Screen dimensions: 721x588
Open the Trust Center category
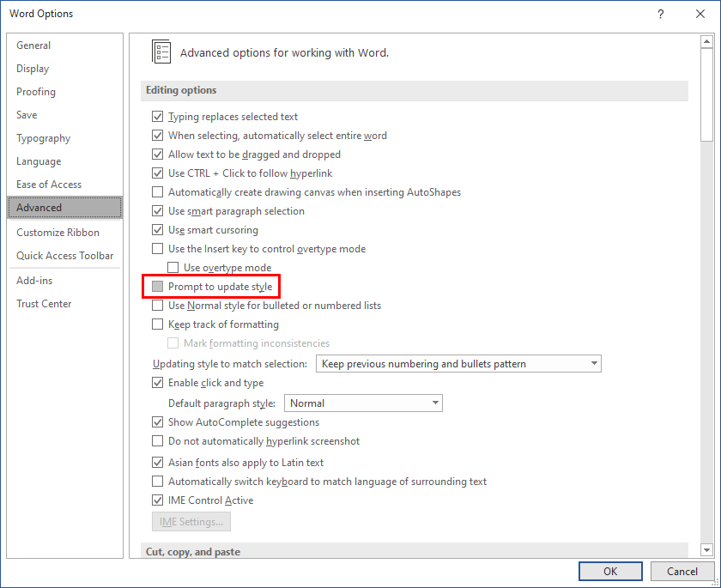pos(44,303)
